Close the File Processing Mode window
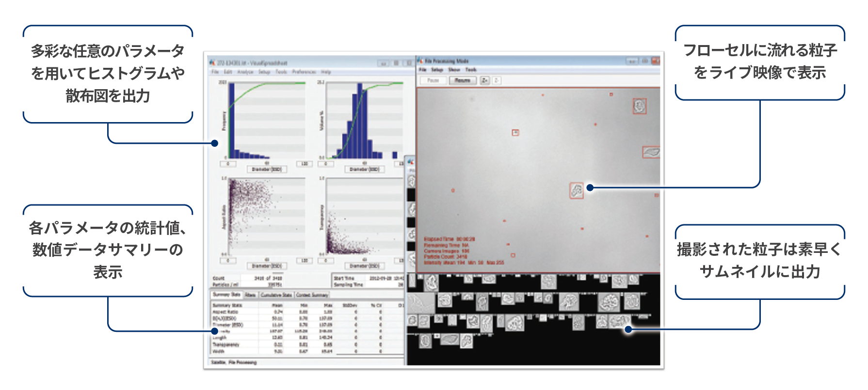Screen dimensions: 868x390 click(655, 61)
